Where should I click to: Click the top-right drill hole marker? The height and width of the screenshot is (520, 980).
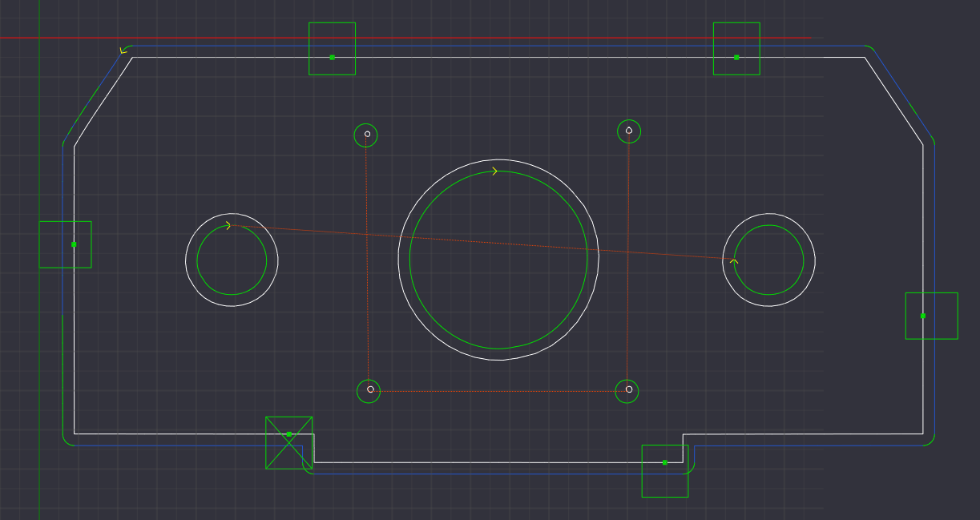(629, 130)
